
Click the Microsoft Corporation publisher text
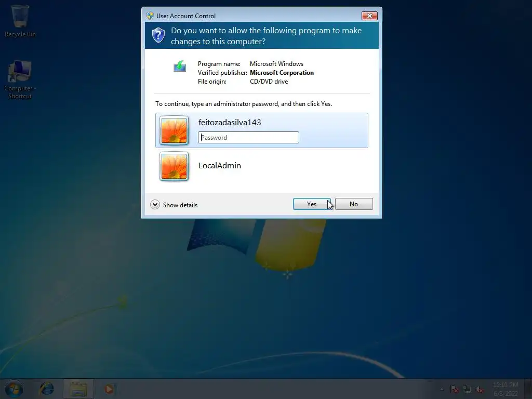282,73
